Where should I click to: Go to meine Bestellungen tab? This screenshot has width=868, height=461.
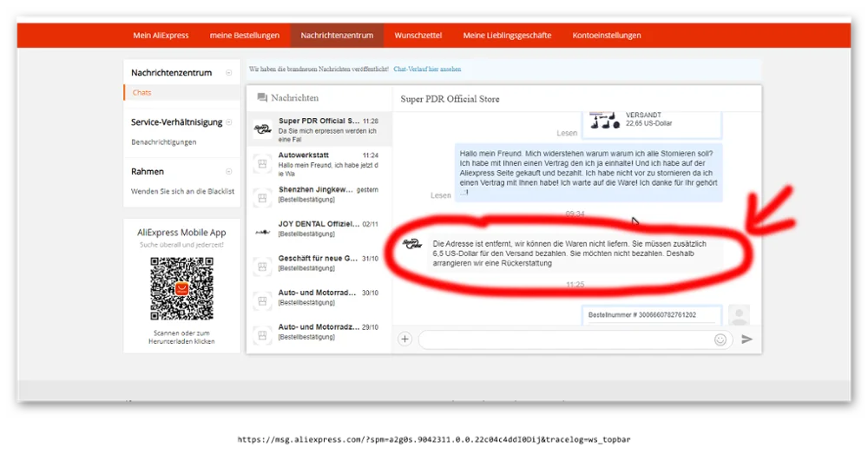pos(244,36)
